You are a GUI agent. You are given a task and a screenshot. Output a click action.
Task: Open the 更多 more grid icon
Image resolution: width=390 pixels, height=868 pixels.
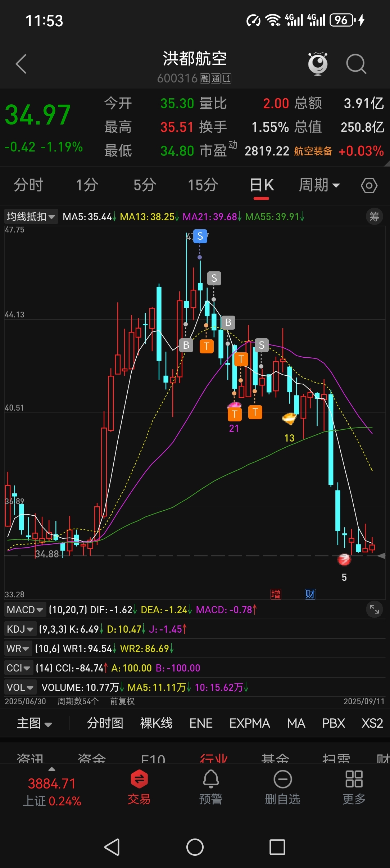pyautogui.click(x=354, y=788)
